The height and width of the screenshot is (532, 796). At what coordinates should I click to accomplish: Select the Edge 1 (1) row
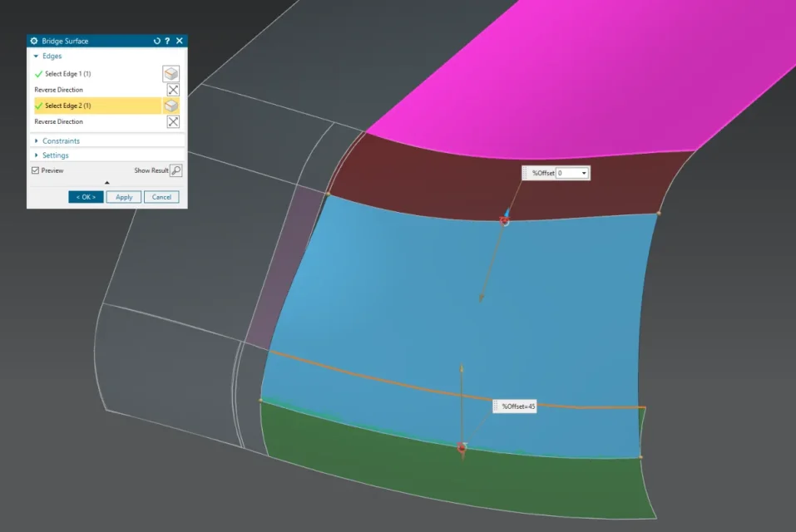(x=97, y=74)
